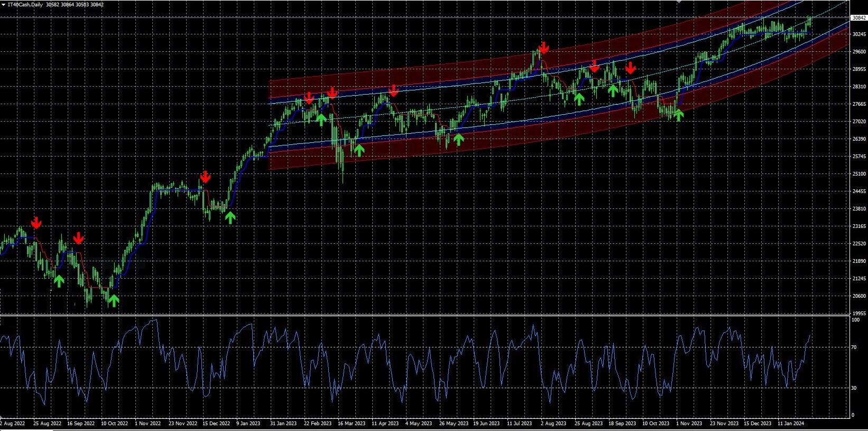Click the 20600 price axis label

(x=859, y=296)
